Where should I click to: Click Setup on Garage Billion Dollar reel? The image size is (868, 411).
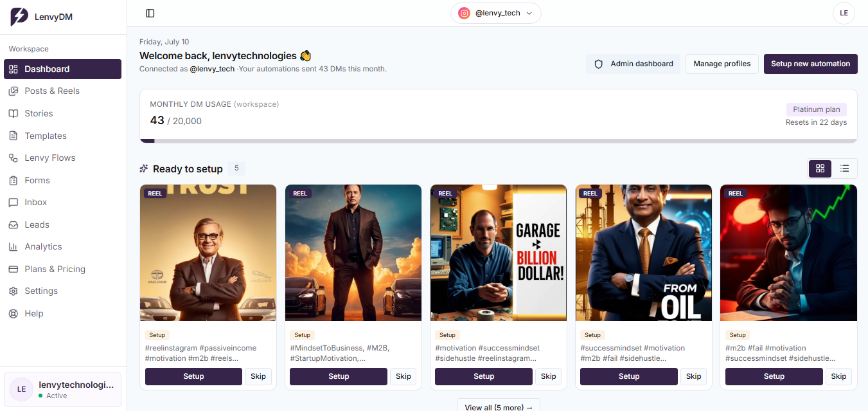click(484, 376)
